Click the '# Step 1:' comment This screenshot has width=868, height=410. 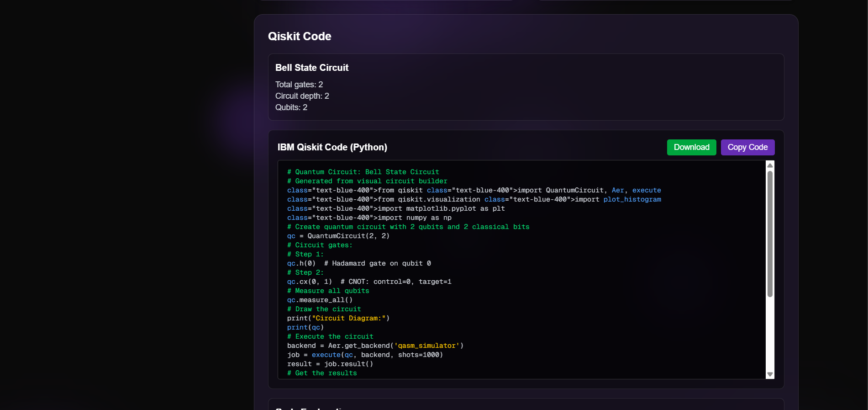click(x=305, y=254)
